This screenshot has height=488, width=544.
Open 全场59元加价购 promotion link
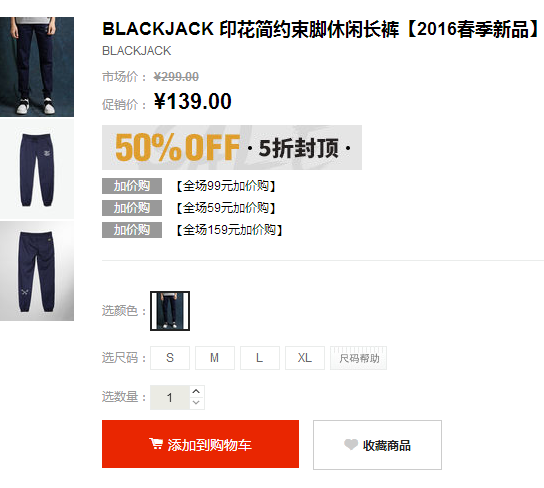(226, 208)
